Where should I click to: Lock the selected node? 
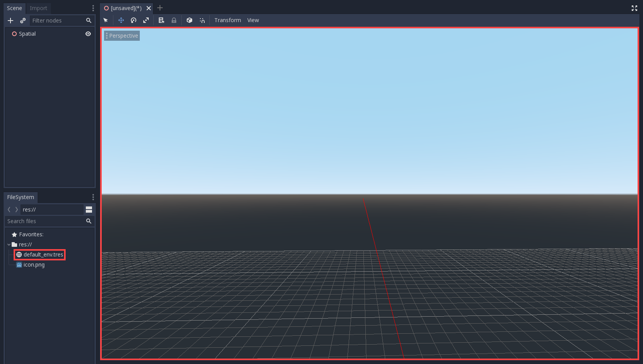pos(174,20)
